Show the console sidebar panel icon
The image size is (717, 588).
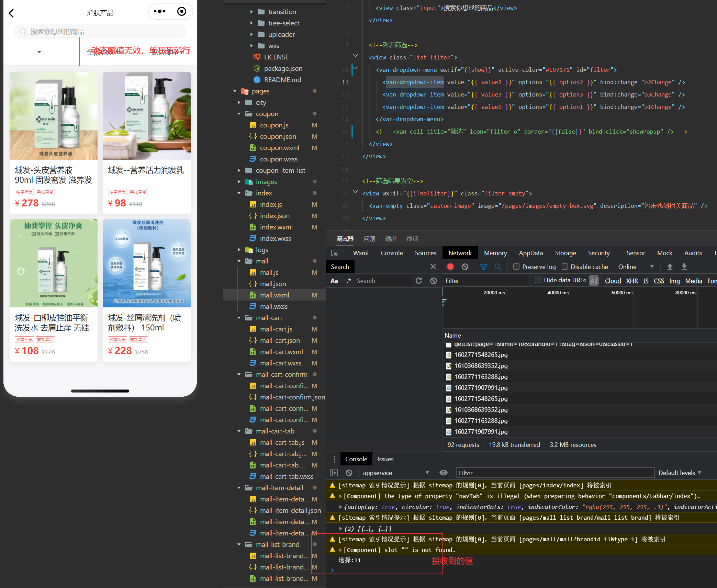pos(334,473)
